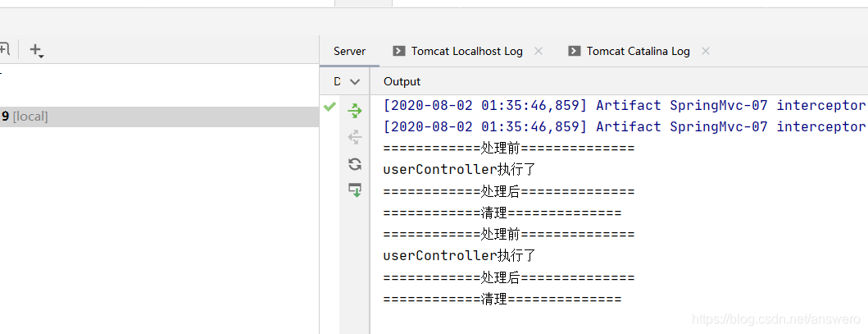Click the Scroll to end icon

click(355, 190)
